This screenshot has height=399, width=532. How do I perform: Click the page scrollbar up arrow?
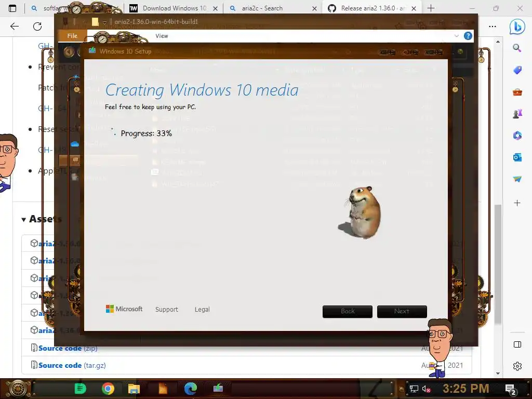(x=498, y=42)
